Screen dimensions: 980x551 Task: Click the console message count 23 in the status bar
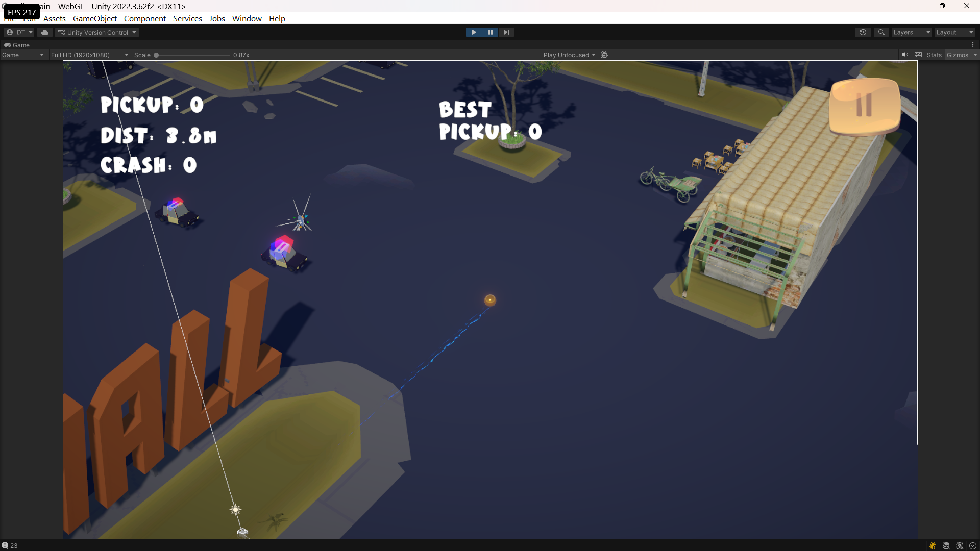(10, 545)
